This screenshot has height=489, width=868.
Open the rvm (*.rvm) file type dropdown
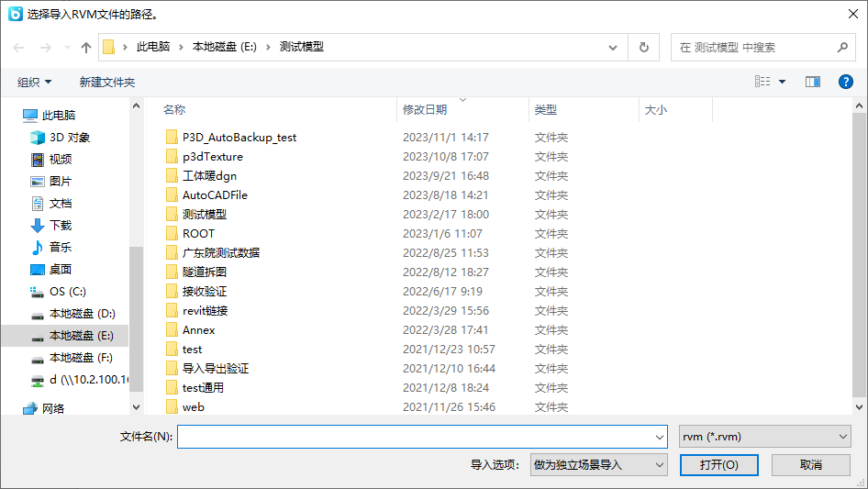coord(765,437)
